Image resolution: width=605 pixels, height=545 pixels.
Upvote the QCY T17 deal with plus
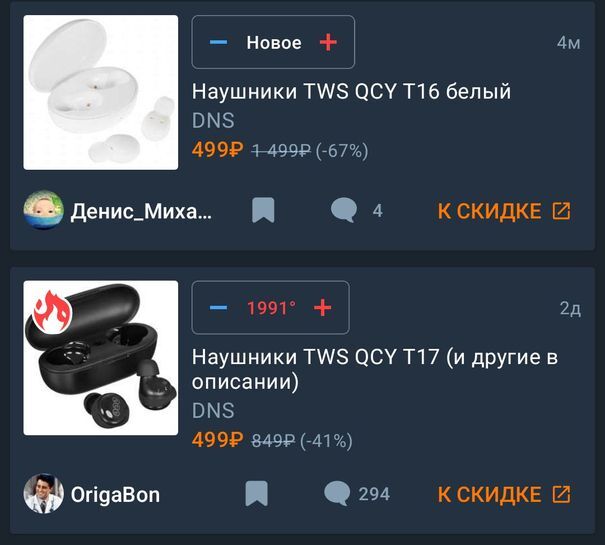(323, 308)
